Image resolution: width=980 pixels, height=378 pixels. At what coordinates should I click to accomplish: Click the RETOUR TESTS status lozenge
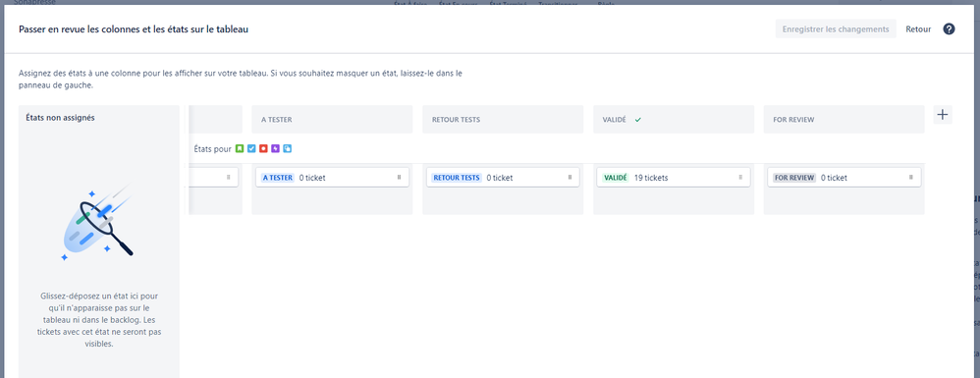click(x=457, y=178)
